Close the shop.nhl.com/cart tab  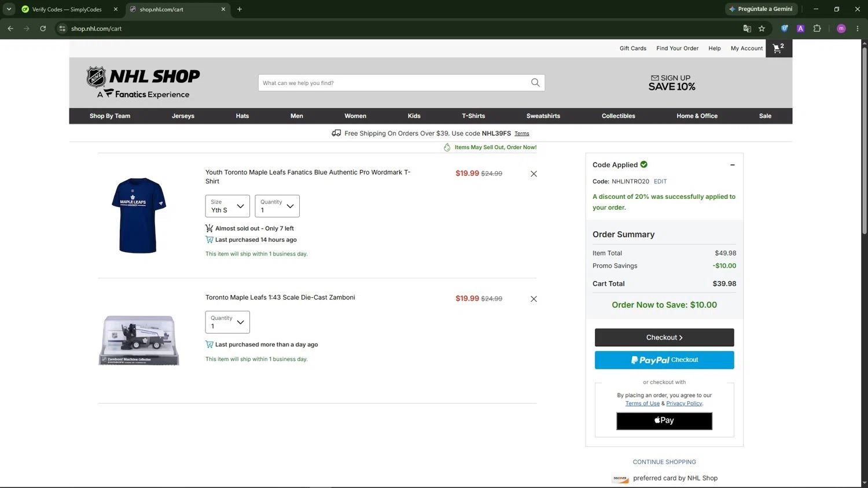pyautogui.click(x=223, y=9)
